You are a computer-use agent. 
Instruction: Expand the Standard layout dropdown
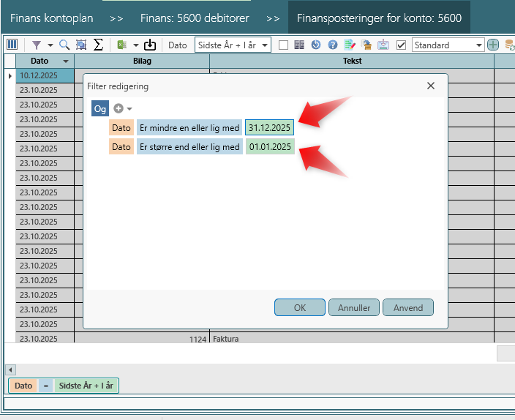tap(479, 45)
